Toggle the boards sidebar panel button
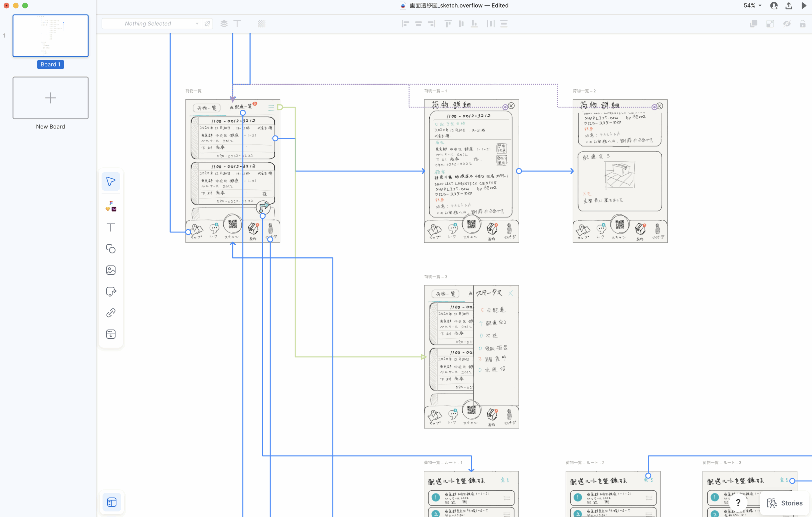This screenshot has height=517, width=812. pyautogui.click(x=112, y=502)
